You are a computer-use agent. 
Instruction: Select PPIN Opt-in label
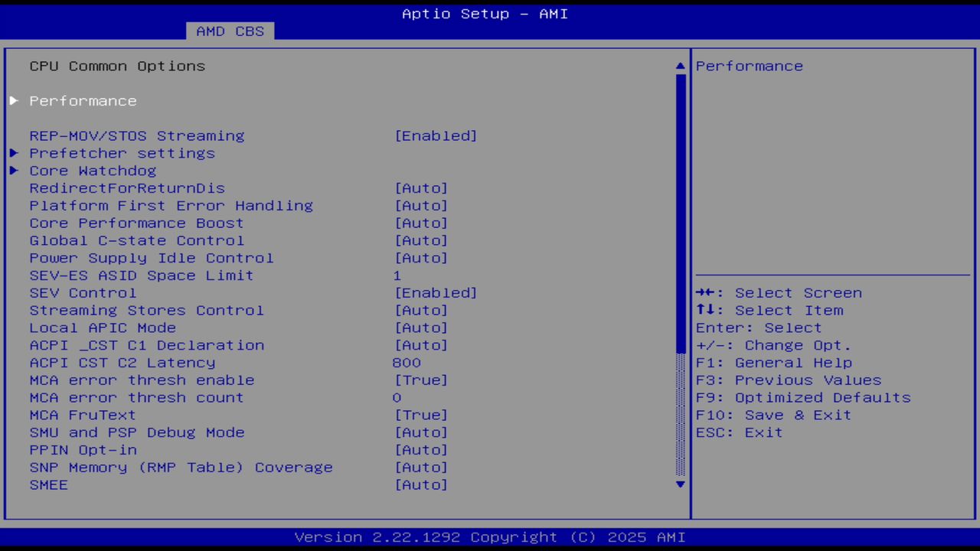tap(83, 450)
